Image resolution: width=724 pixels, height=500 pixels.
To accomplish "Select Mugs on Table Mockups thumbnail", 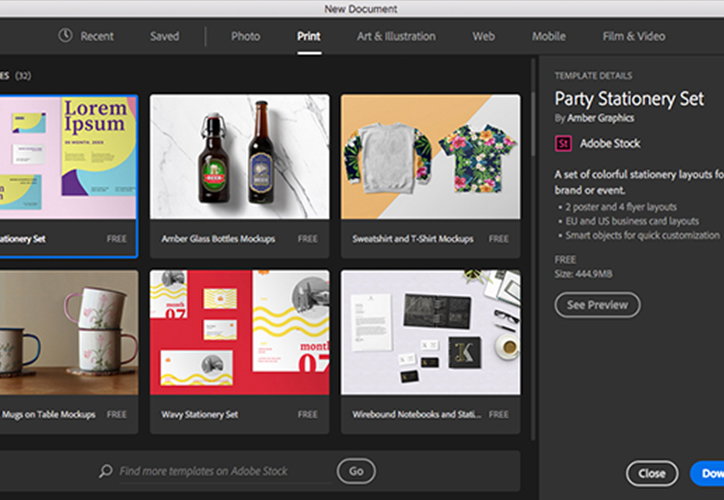I will point(69,332).
